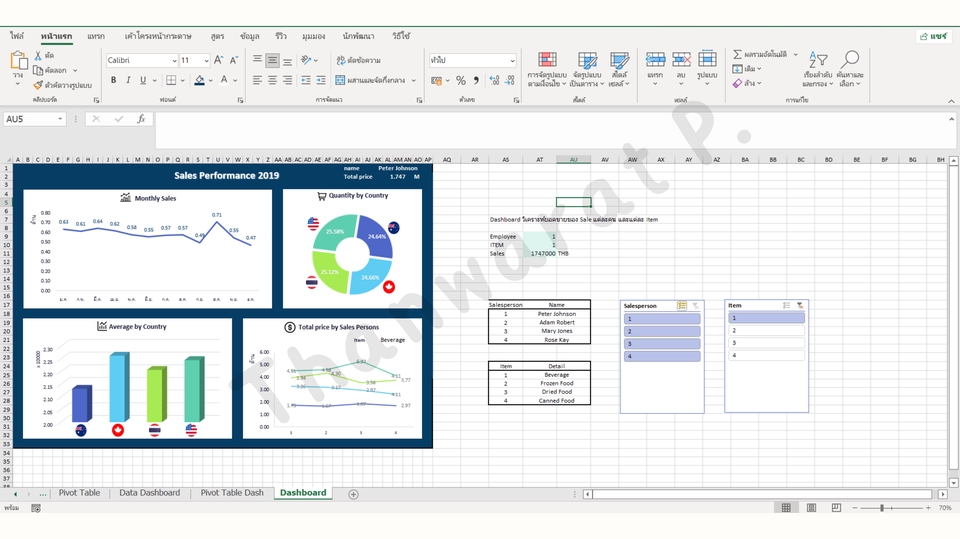Align text right in the cell
Screen dimensions: 960x539
coord(287,80)
